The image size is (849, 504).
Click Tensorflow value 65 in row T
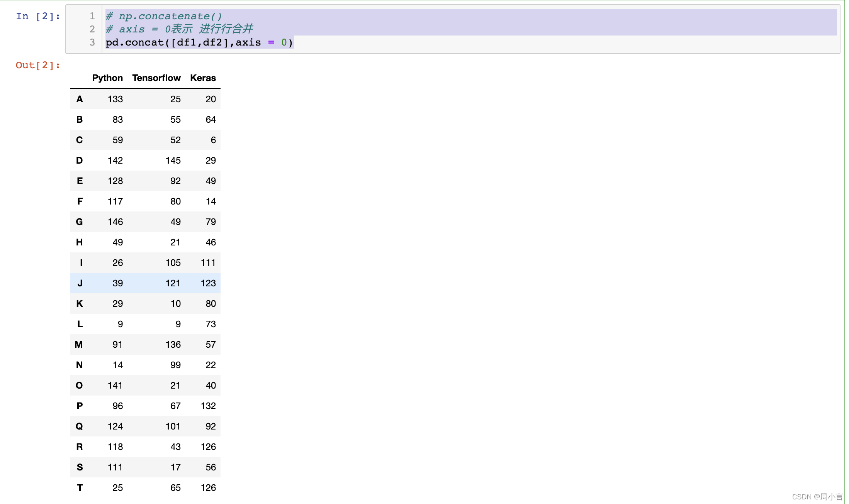175,488
